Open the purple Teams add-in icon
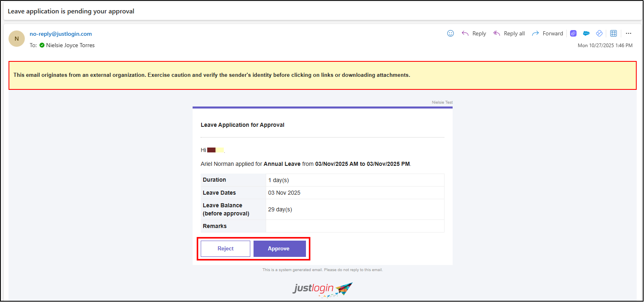Screen dimensions: 644x302 point(573,33)
